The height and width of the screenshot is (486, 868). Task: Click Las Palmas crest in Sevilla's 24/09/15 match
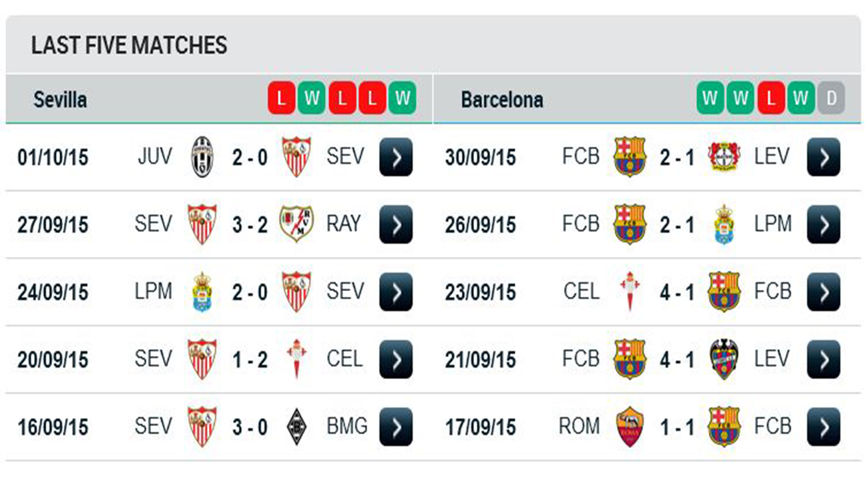(202, 292)
